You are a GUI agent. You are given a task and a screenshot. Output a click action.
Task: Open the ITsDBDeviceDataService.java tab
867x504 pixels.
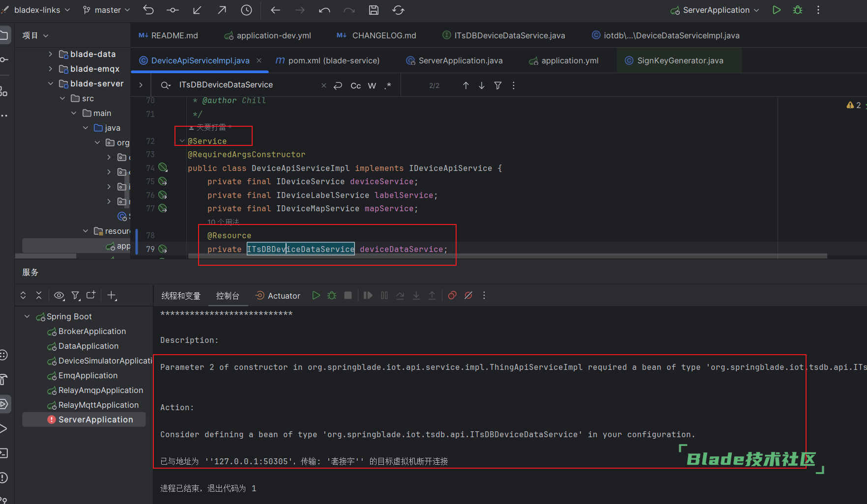point(504,35)
